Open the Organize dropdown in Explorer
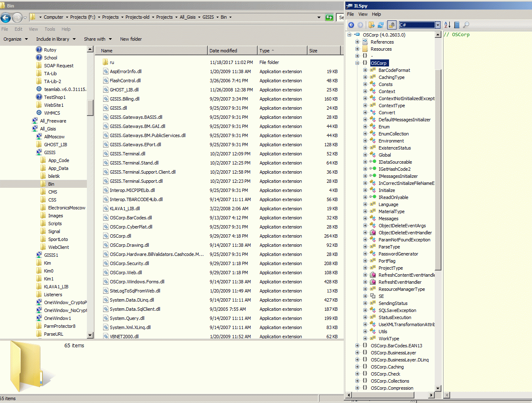Viewport: 532px width, 403px height. pyautogui.click(x=16, y=39)
